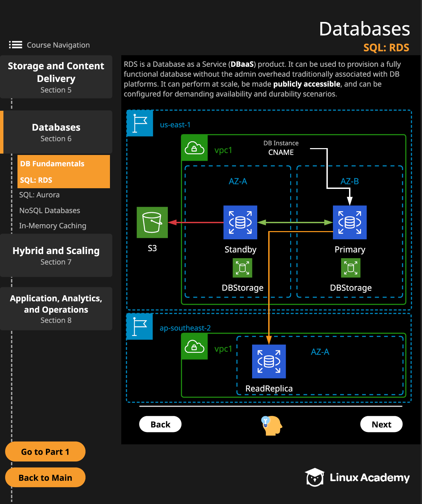Click the ap-southeast-2 region label
Viewport: 422px width, 504px height.
185,328
